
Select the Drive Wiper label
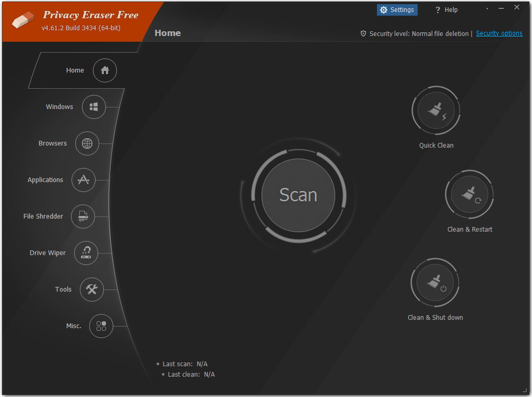(48, 253)
